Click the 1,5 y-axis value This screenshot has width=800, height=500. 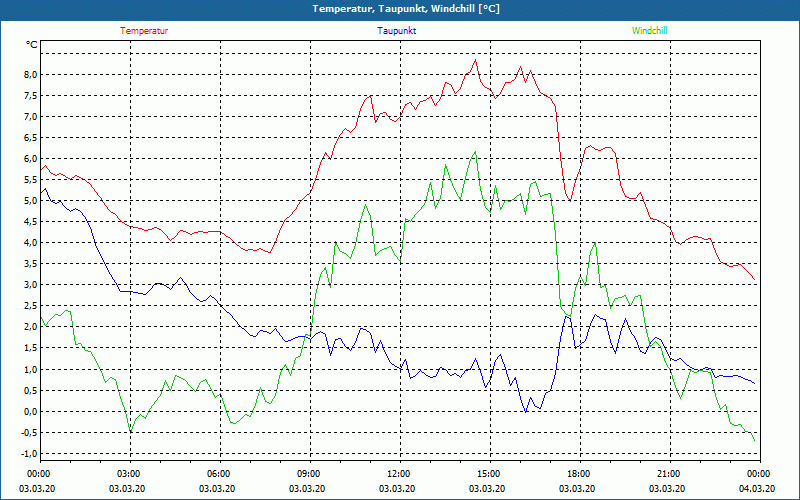30,348
